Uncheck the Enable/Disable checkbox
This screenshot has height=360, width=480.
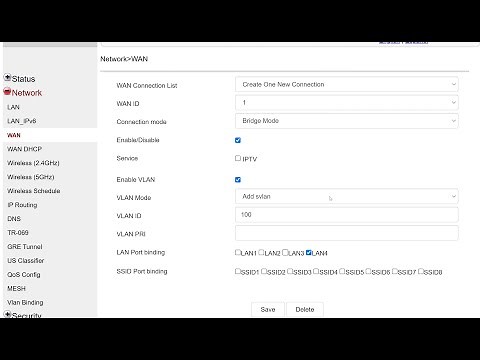[238, 140]
